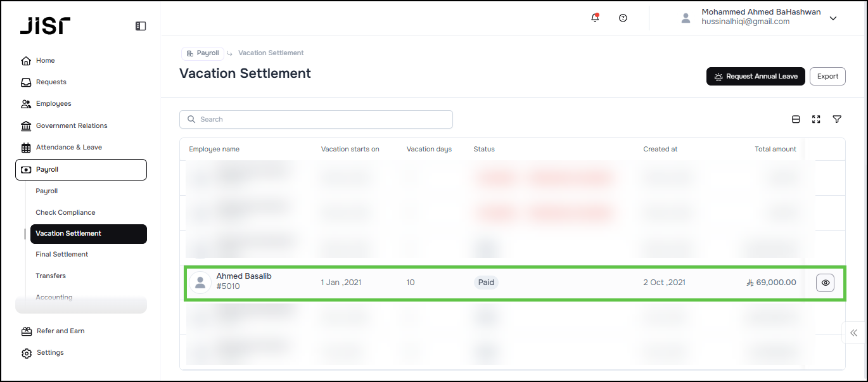Viewport: 868px width, 382px height.
Task: Click the notification bell icon
Action: pyautogui.click(x=594, y=18)
